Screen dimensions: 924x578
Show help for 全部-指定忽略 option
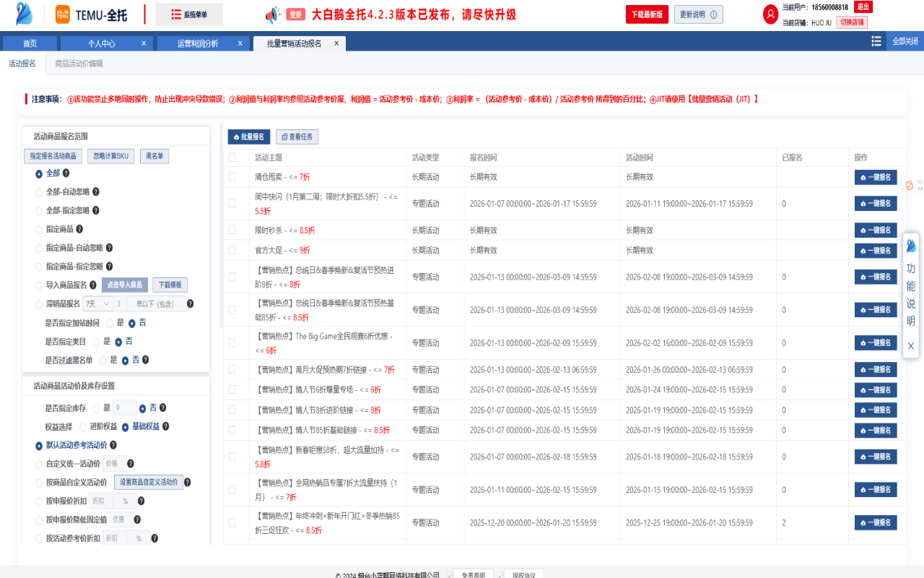96,210
